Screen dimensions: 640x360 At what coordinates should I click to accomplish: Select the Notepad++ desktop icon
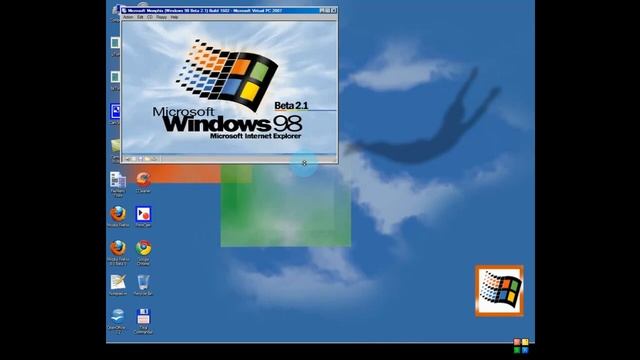pyautogui.click(x=118, y=284)
